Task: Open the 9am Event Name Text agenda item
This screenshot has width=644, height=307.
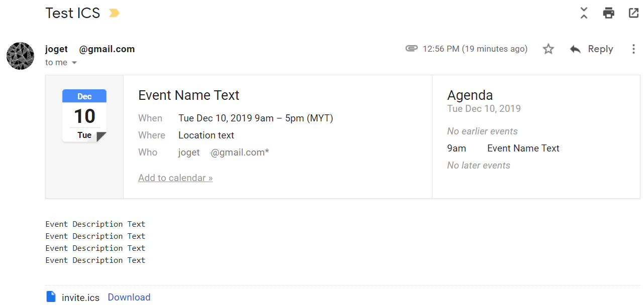Action: tap(523, 148)
